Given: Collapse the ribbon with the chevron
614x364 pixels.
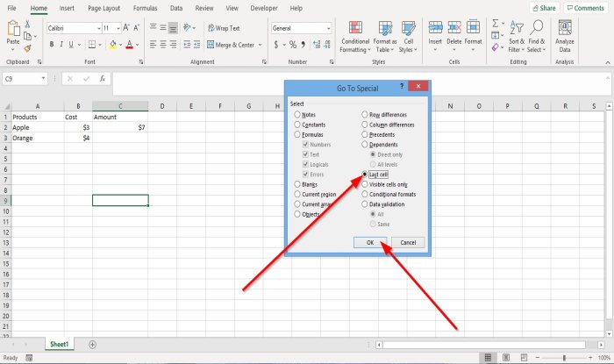Looking at the screenshot, I should click(x=607, y=62).
